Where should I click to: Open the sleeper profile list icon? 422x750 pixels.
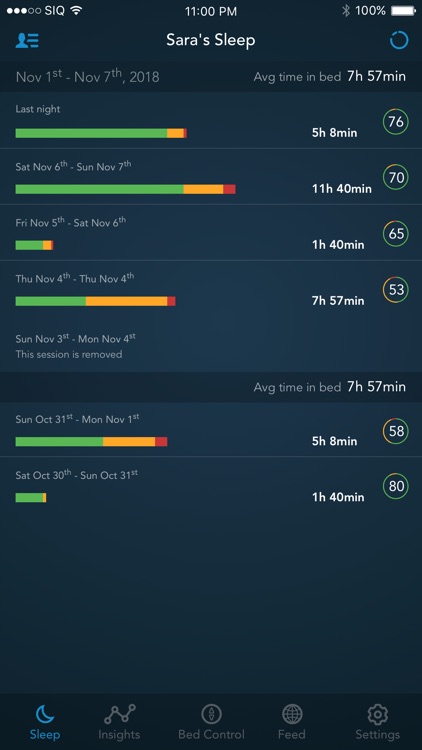(x=27, y=41)
